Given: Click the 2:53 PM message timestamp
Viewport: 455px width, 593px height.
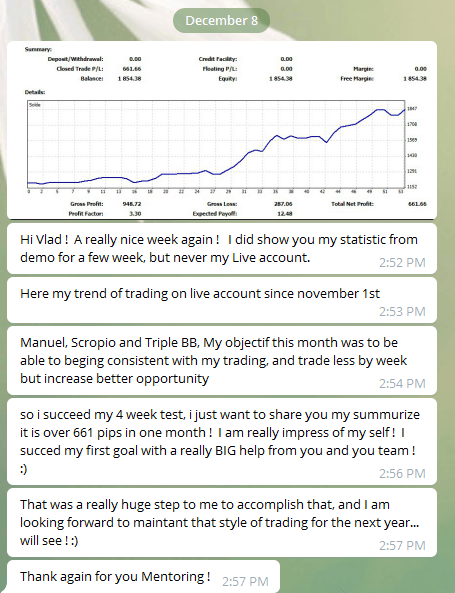Looking at the screenshot, I should [402, 312].
